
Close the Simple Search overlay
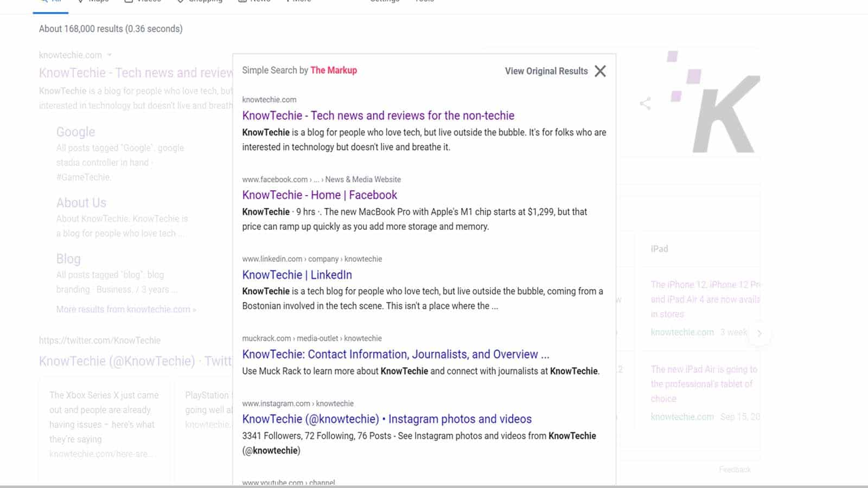tap(600, 71)
